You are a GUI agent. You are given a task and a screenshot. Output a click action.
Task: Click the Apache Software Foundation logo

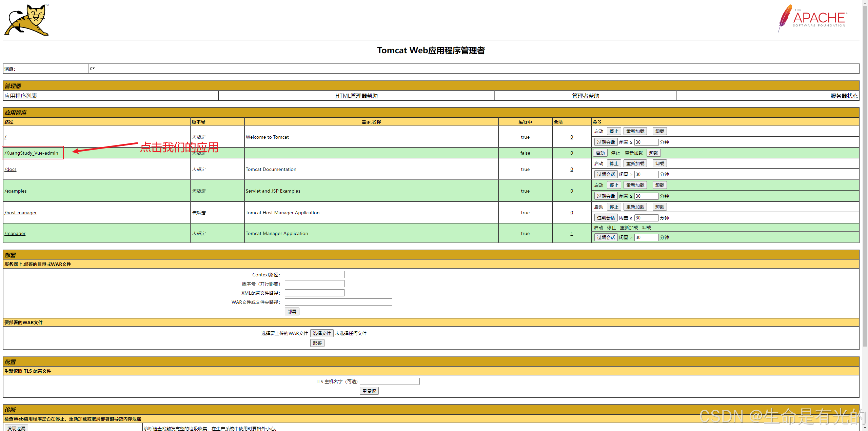click(x=812, y=18)
